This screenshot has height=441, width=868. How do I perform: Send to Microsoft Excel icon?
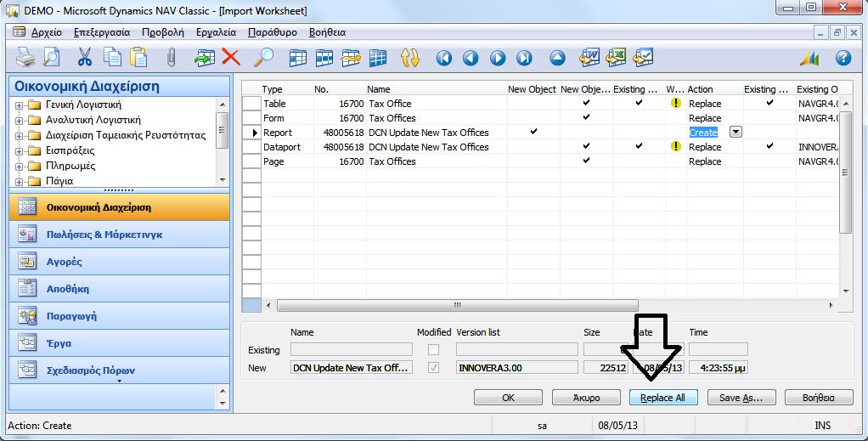tap(616, 57)
